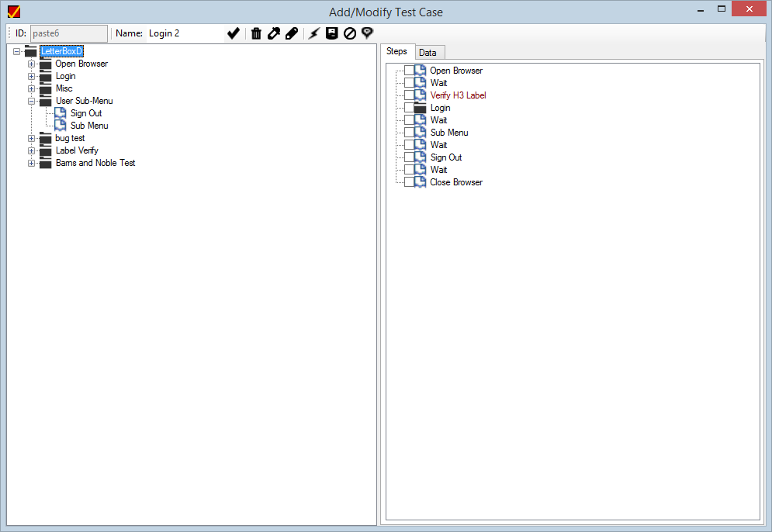Click the checkmark accept icon in toolbar

point(234,33)
